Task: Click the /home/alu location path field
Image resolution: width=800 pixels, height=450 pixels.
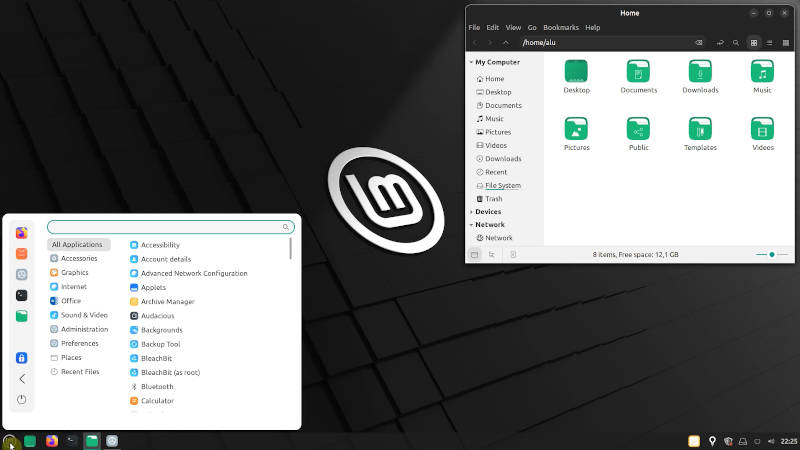Action: [613, 43]
